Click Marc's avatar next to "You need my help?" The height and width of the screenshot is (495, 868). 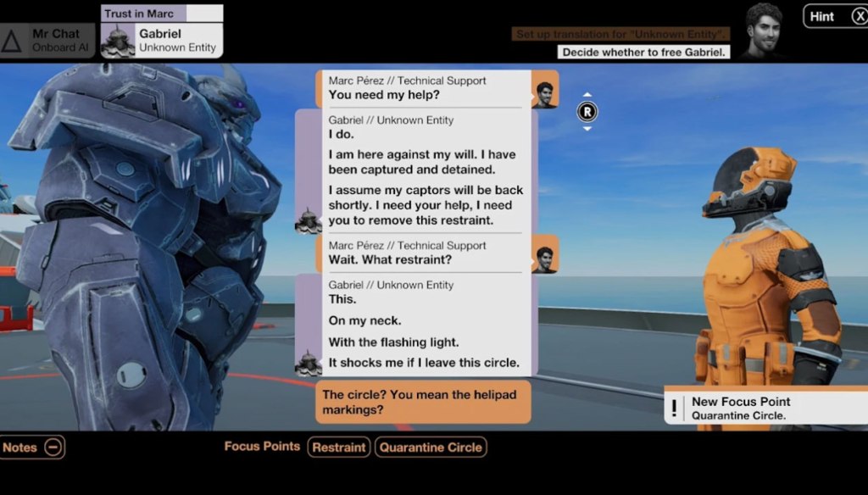tap(545, 89)
